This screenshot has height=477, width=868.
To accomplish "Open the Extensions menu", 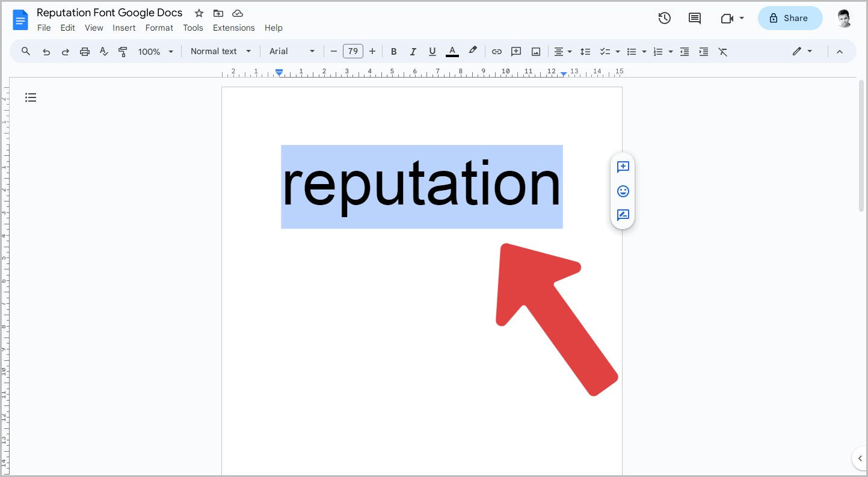I will pyautogui.click(x=233, y=27).
